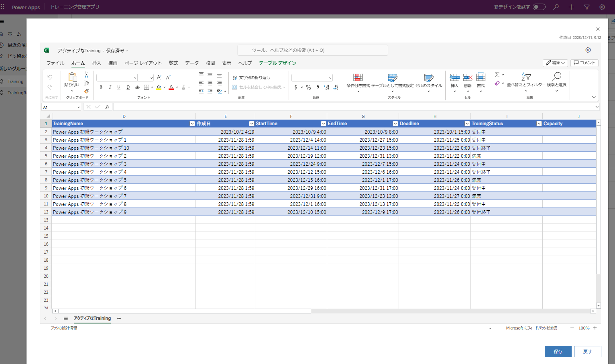Click ブックの統計情報 in status bar
The width and height of the screenshot is (615, 364).
[64, 328]
